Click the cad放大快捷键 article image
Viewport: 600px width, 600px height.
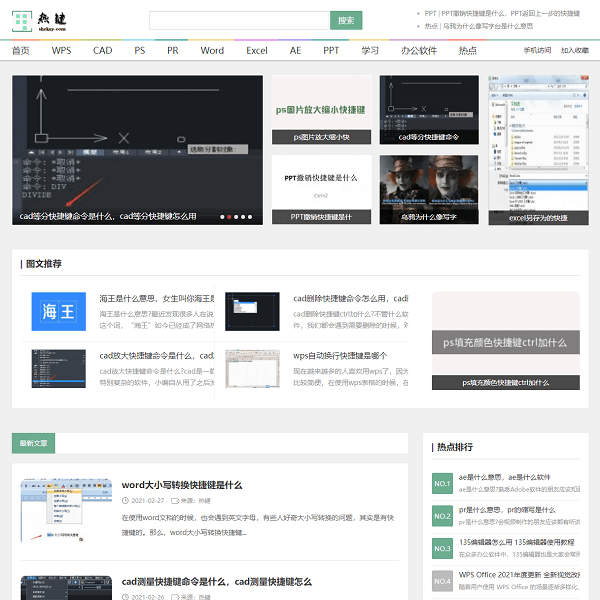(x=59, y=368)
